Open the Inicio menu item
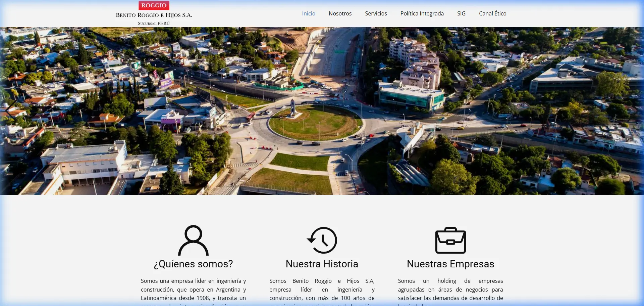The image size is (644, 306). tap(309, 13)
